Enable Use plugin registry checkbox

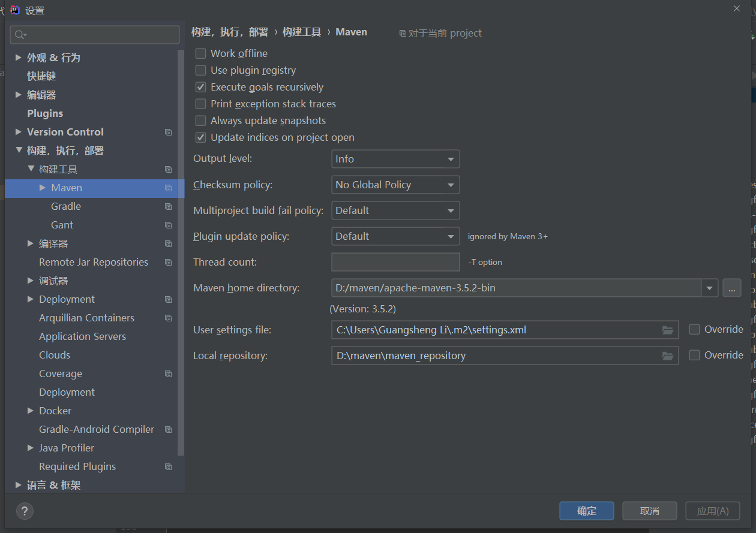(x=200, y=70)
